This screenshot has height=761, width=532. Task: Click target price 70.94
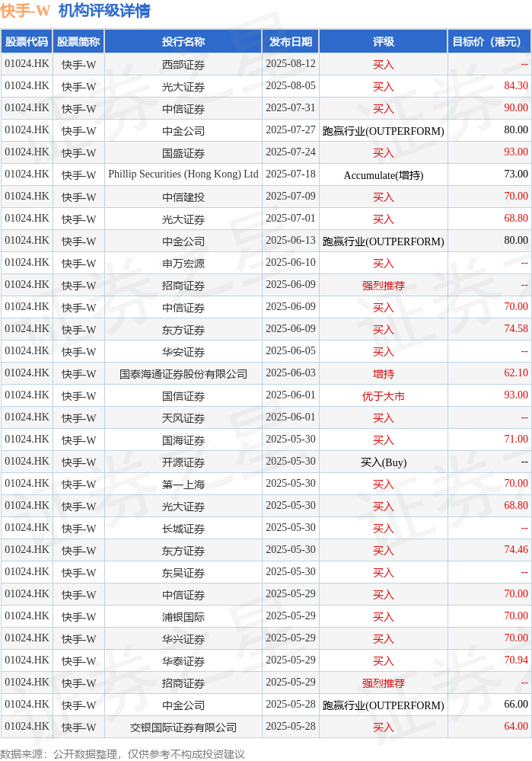[516, 660]
